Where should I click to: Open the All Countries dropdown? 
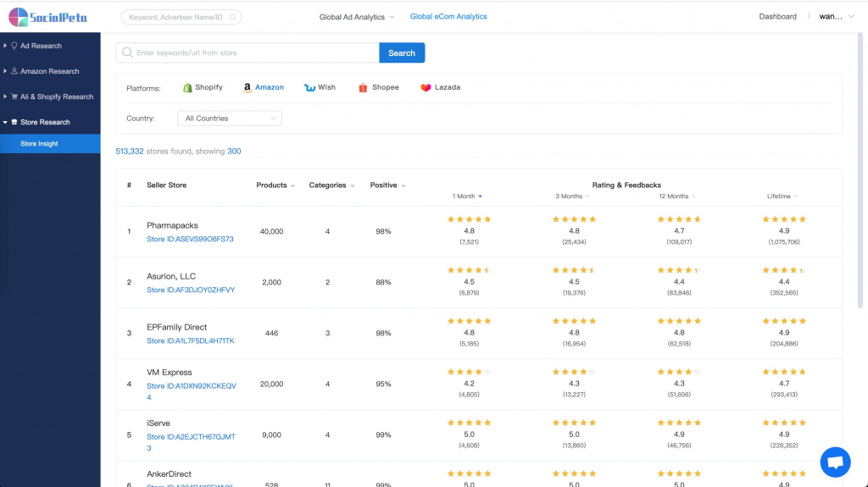pyautogui.click(x=229, y=119)
